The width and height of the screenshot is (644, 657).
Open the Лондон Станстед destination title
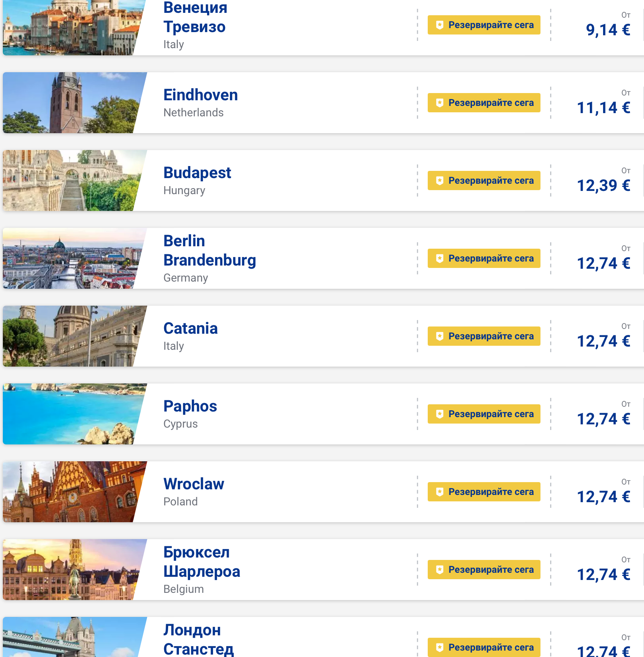tap(198, 640)
